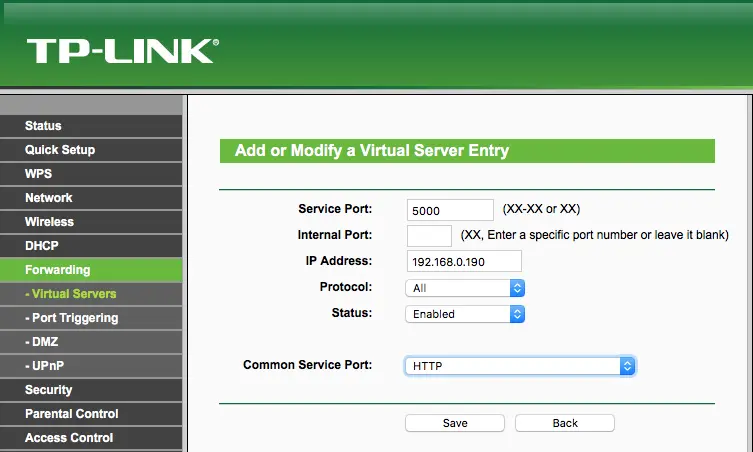Click the empty Internal Port field
Image resolution: width=753 pixels, height=452 pixels.
pos(429,236)
